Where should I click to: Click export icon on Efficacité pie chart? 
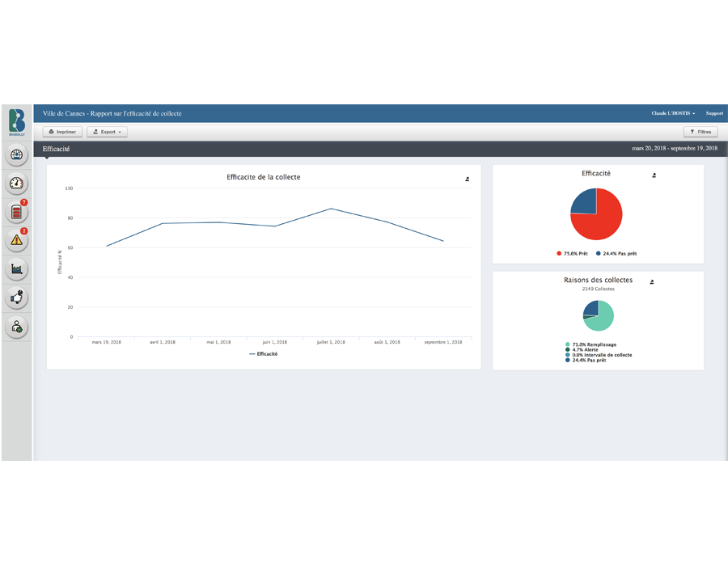654,175
